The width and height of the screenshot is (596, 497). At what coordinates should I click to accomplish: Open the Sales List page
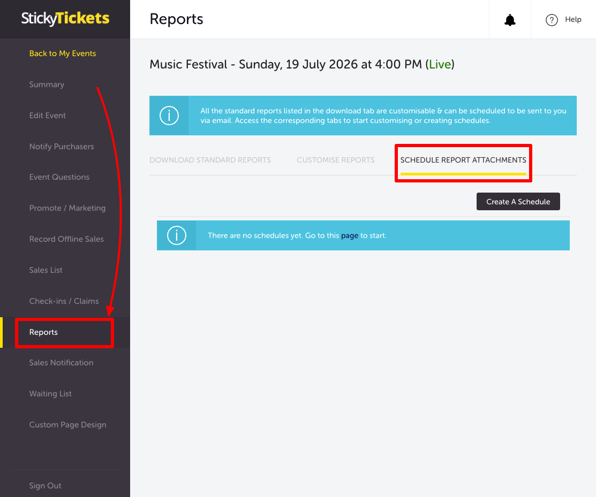[46, 270]
